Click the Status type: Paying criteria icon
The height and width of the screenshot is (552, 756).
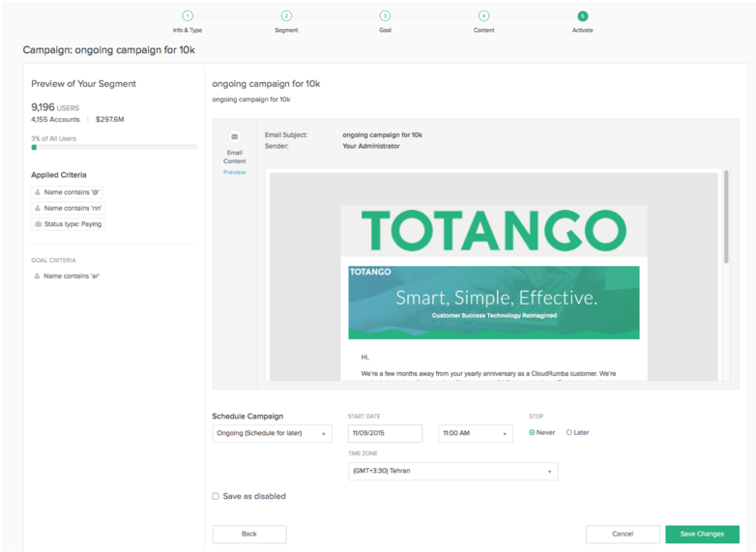pos(38,223)
